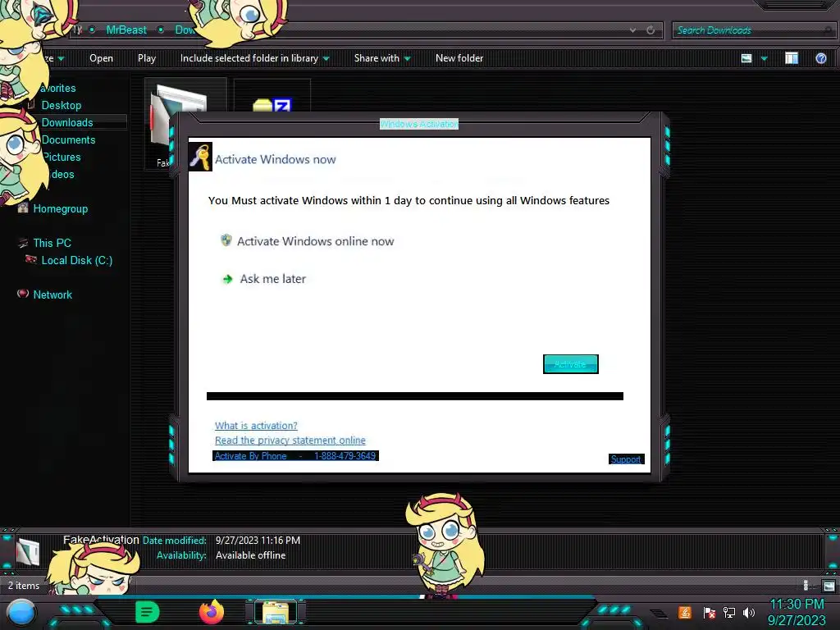Viewport: 840px width, 630px height.
Task: Click the green arrow beside Ask me later
Action: click(x=228, y=279)
